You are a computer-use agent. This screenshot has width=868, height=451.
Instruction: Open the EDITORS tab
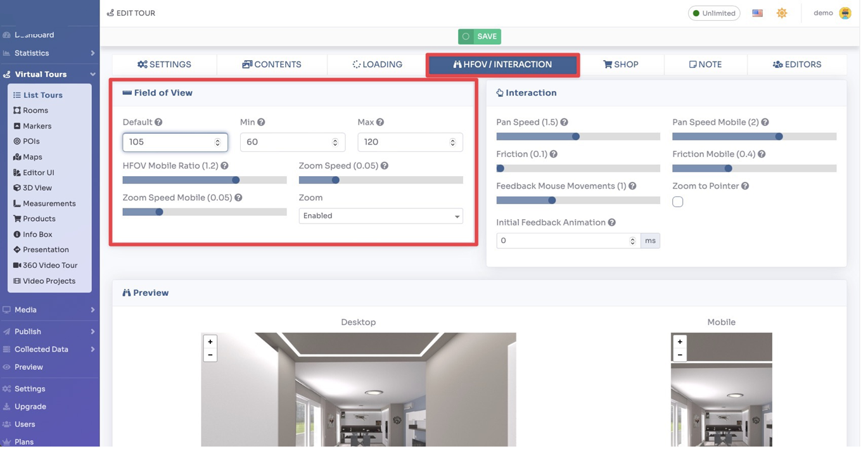coord(797,64)
